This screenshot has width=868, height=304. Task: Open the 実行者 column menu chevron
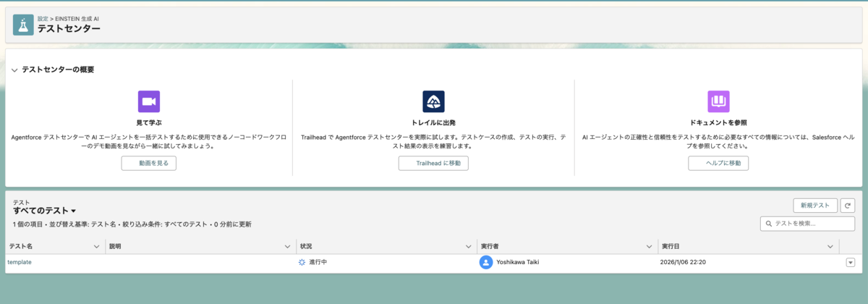(x=649, y=247)
